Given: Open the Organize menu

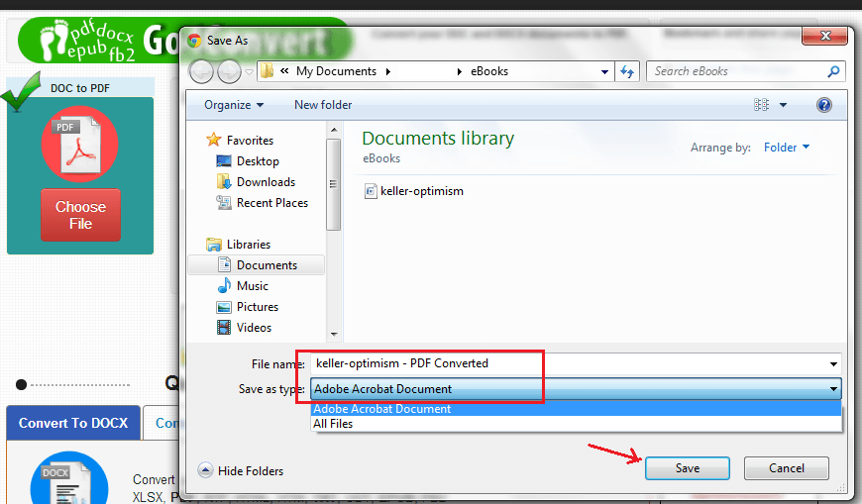Looking at the screenshot, I should [x=234, y=105].
